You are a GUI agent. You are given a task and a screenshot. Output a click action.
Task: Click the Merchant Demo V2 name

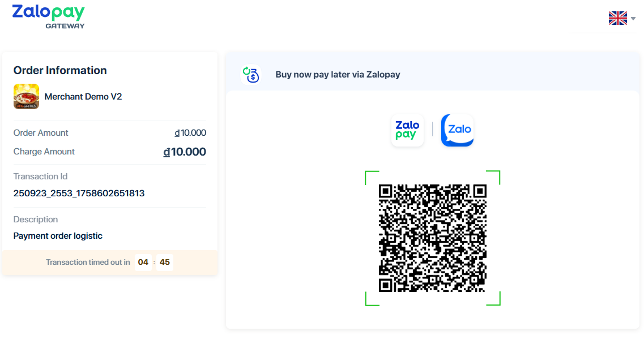[x=83, y=97]
